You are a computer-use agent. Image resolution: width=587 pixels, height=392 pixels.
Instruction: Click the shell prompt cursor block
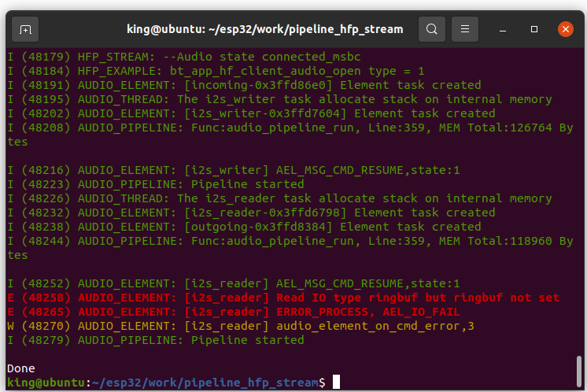click(336, 382)
